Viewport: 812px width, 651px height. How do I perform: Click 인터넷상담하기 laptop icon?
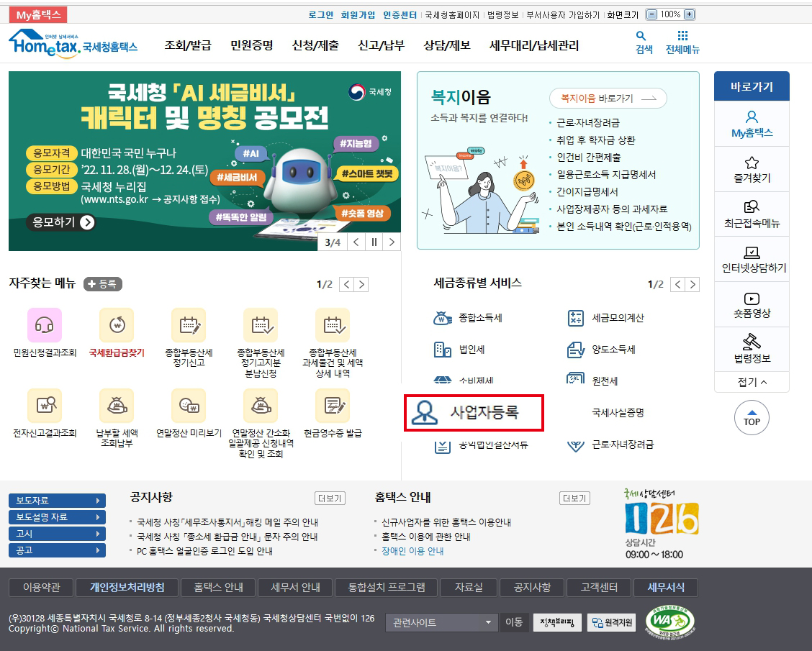[752, 252]
